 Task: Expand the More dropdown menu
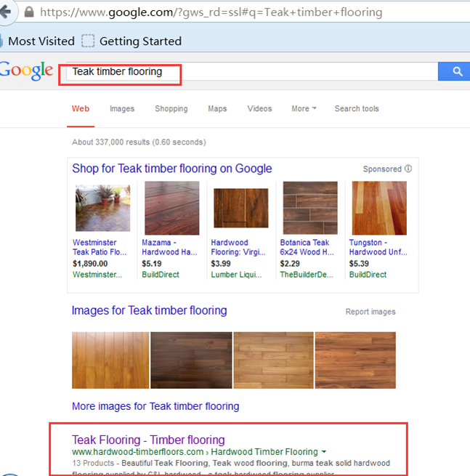[x=304, y=109]
